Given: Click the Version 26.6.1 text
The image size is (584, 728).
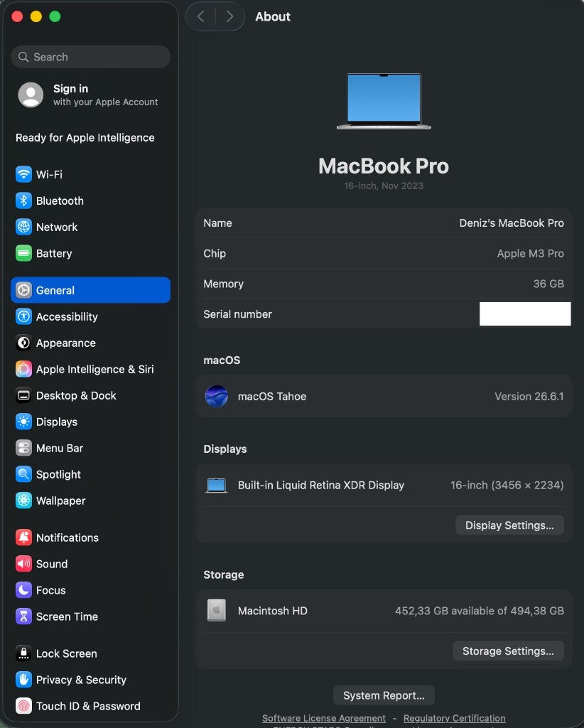Looking at the screenshot, I should point(529,397).
